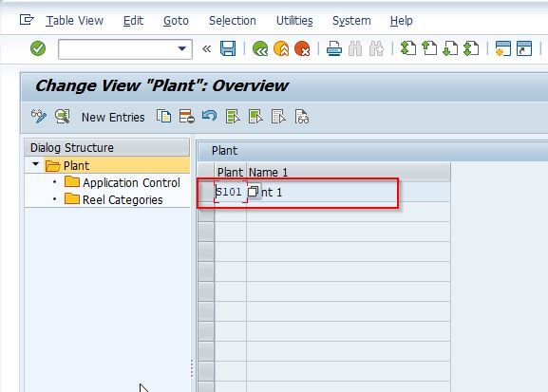Toggle Display/Change mode with pencil-glasses icon

click(38, 117)
